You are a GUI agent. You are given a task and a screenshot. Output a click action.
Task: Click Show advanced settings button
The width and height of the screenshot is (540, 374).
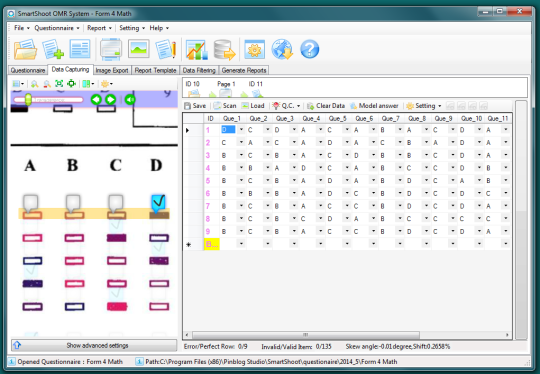[x=94, y=345]
